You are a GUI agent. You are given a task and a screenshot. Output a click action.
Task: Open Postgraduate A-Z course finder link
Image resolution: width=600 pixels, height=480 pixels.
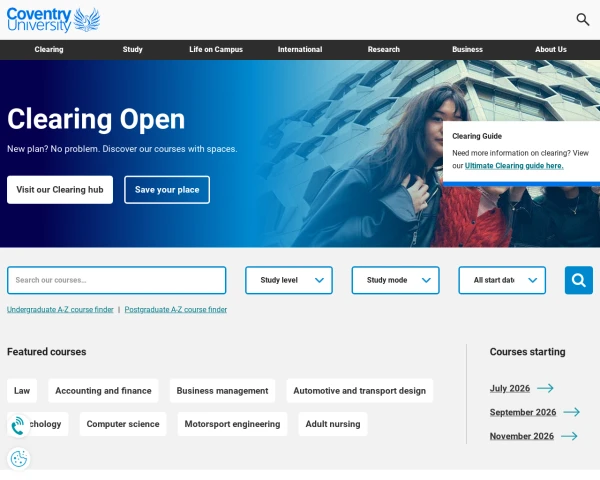coord(176,309)
